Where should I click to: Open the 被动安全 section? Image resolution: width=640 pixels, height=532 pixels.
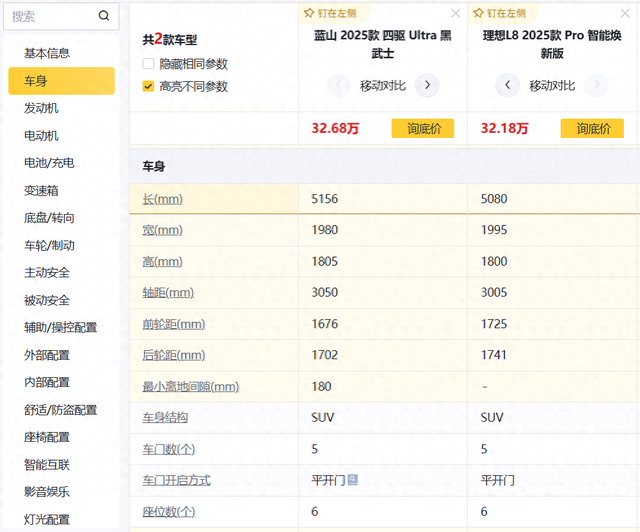pyautogui.click(x=47, y=301)
